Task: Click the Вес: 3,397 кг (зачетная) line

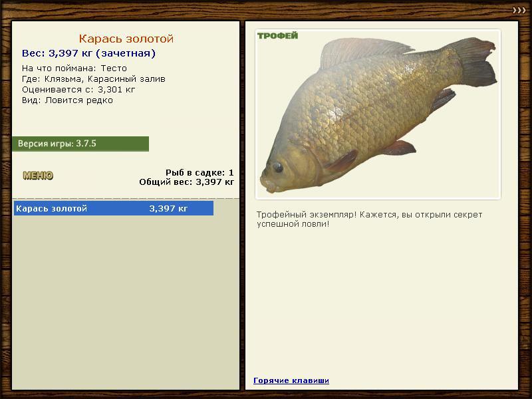Action: pos(88,53)
